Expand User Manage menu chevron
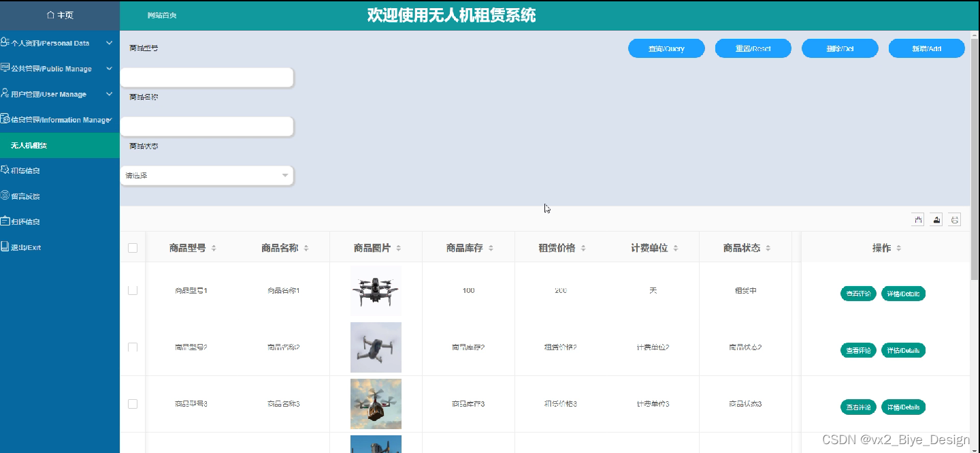Screen dimensions: 980x453 pyautogui.click(x=109, y=94)
